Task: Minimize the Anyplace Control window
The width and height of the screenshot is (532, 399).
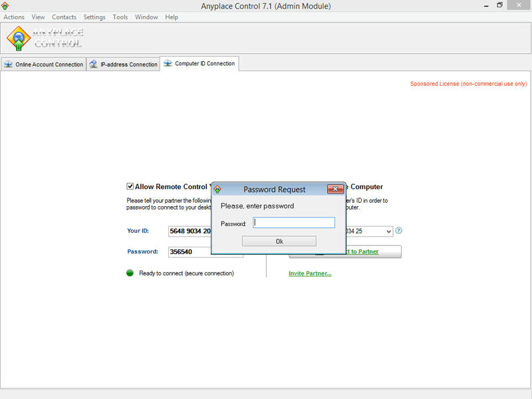Action: [x=486, y=6]
